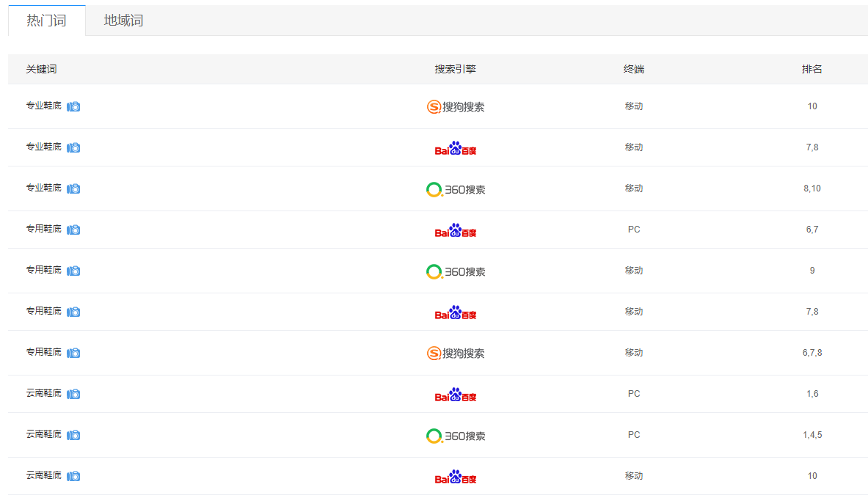The width and height of the screenshot is (868, 498).
Task: Click 移动 terminal cell in 专用鞋底 360搜索 row
Action: (x=634, y=271)
